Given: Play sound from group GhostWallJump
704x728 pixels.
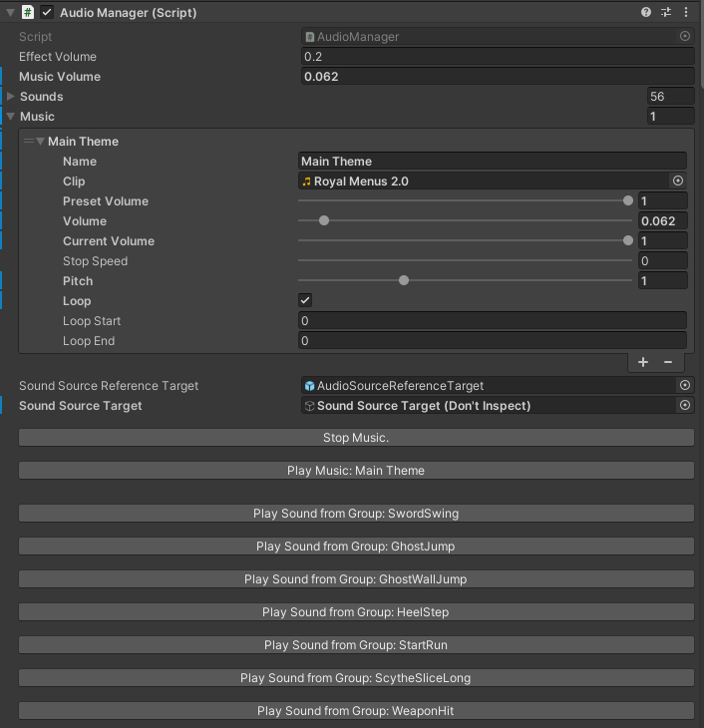Looking at the screenshot, I should click(356, 579).
